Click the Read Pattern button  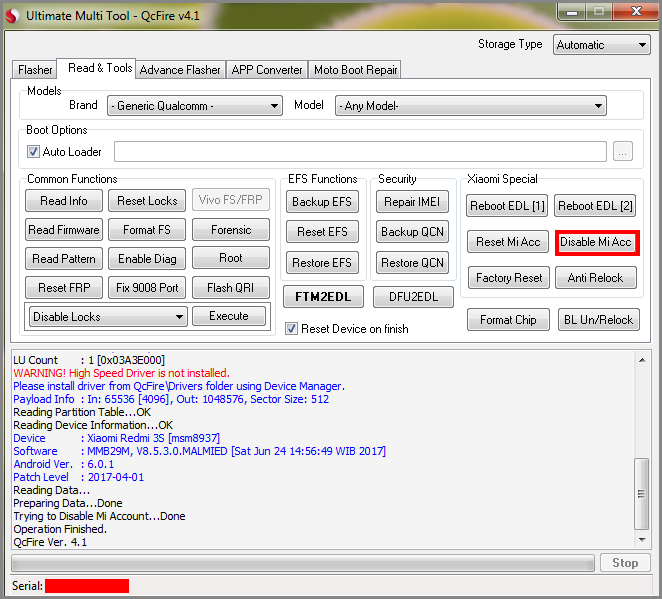click(x=64, y=258)
